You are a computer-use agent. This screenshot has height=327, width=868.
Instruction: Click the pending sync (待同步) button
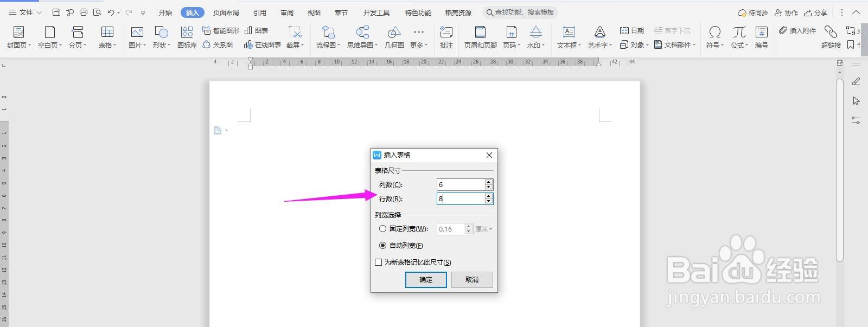click(x=753, y=12)
